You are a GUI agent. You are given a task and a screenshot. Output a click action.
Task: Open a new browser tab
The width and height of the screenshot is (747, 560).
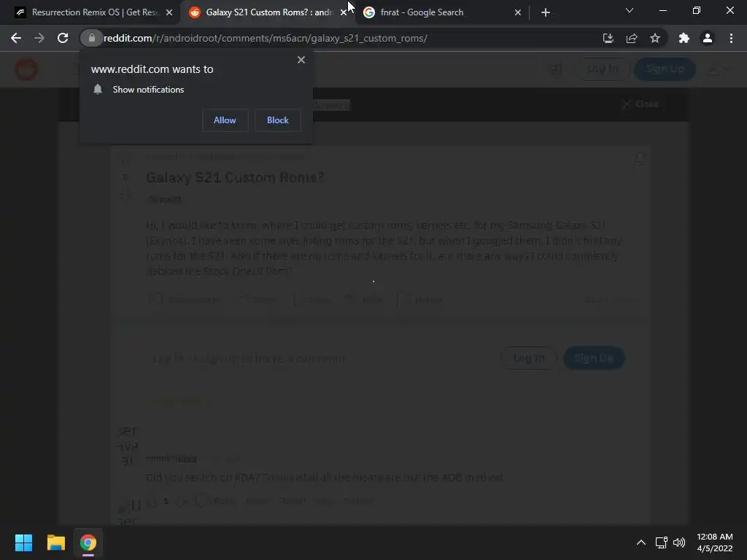click(546, 12)
